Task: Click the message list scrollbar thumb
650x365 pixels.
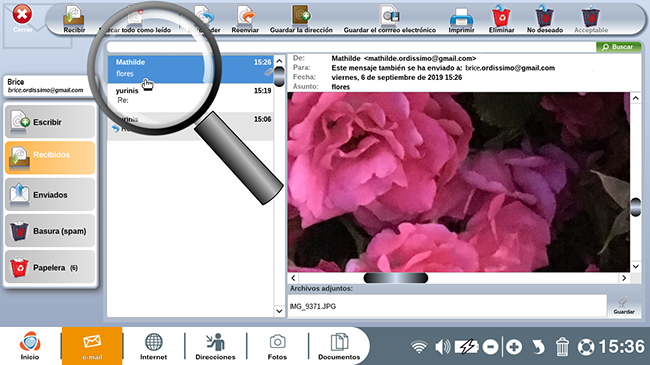Action: [x=279, y=76]
